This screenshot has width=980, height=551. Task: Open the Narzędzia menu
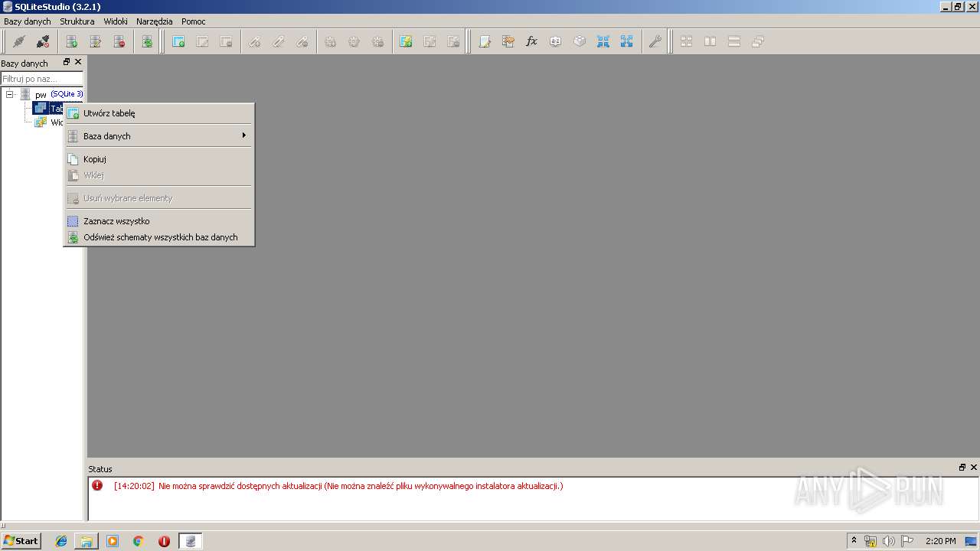coord(155,21)
